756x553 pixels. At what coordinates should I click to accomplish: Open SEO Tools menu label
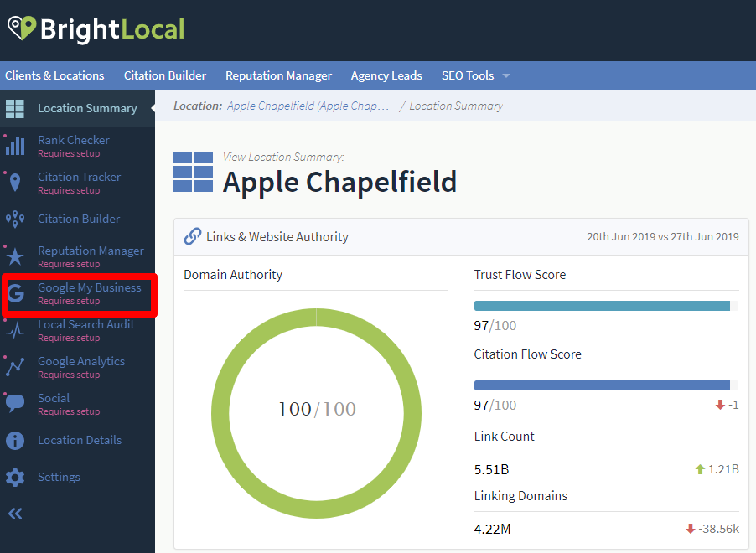coord(468,75)
